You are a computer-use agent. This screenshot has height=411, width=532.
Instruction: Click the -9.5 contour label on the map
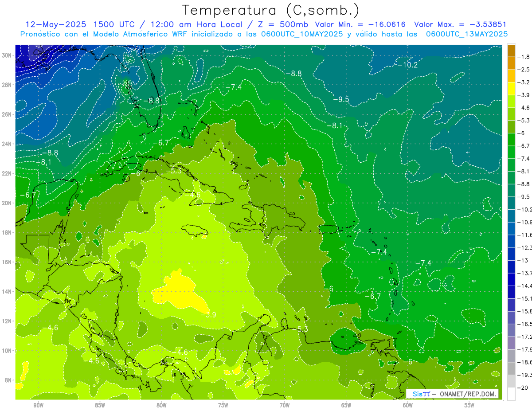[341, 99]
